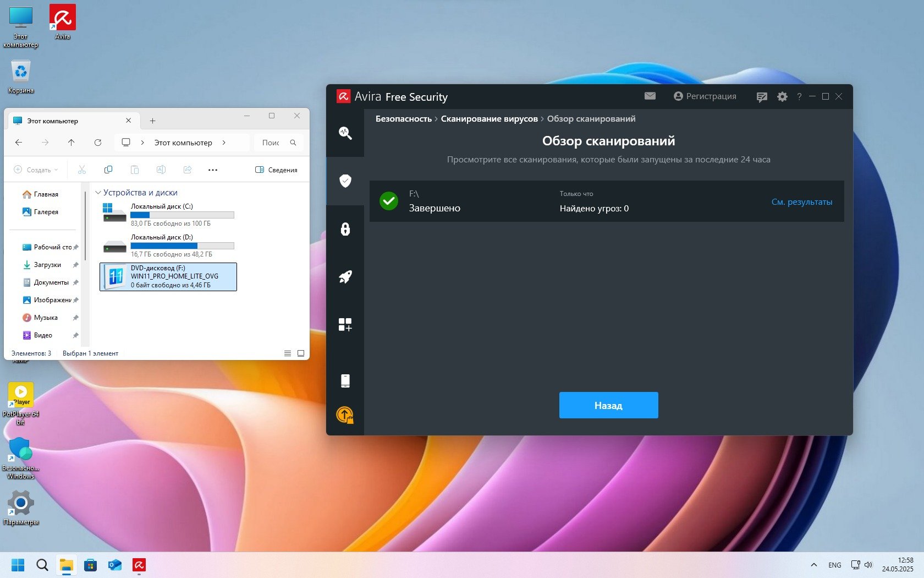Click Explorer up-one-level arrow

(x=71, y=143)
